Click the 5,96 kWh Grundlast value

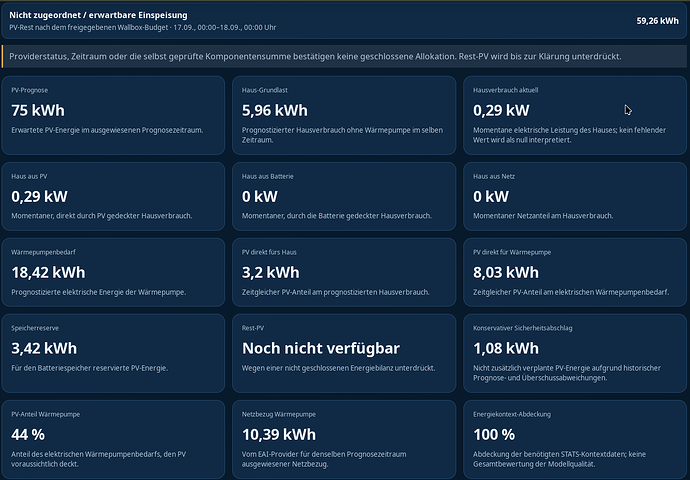pos(275,110)
